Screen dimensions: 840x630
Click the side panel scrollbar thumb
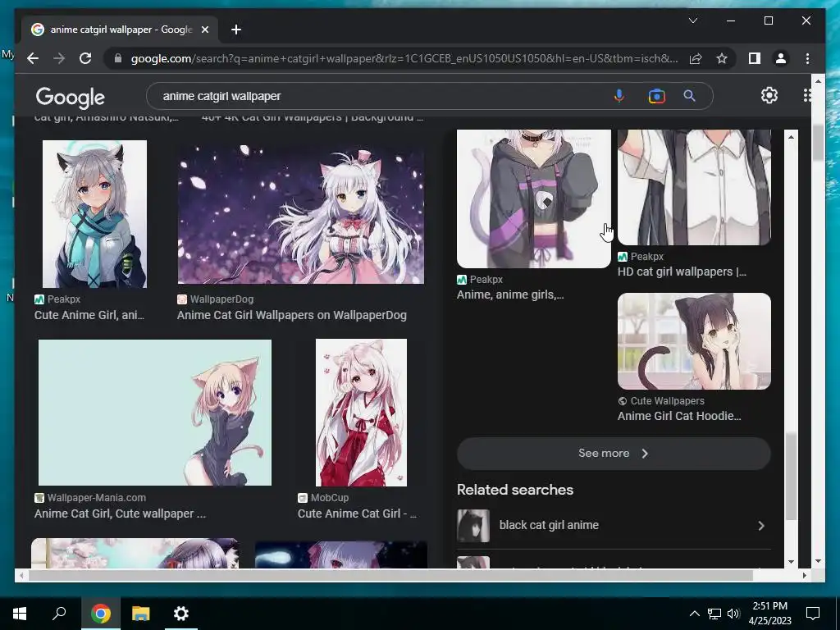click(x=792, y=477)
